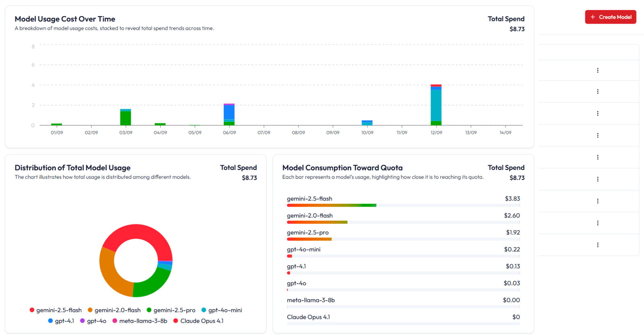Hide gpt-4o-mini series via legend

pyautogui.click(x=222, y=310)
